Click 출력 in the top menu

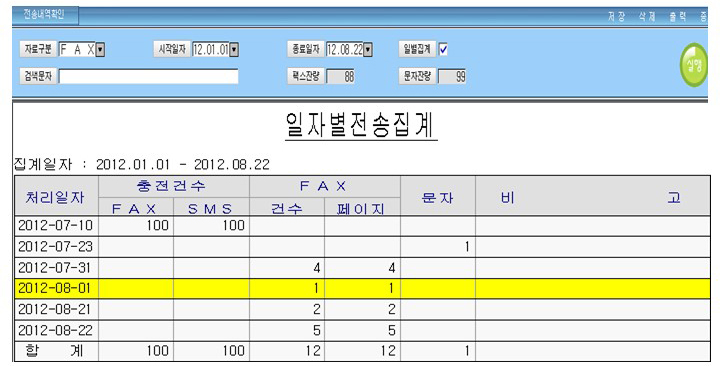pos(678,17)
